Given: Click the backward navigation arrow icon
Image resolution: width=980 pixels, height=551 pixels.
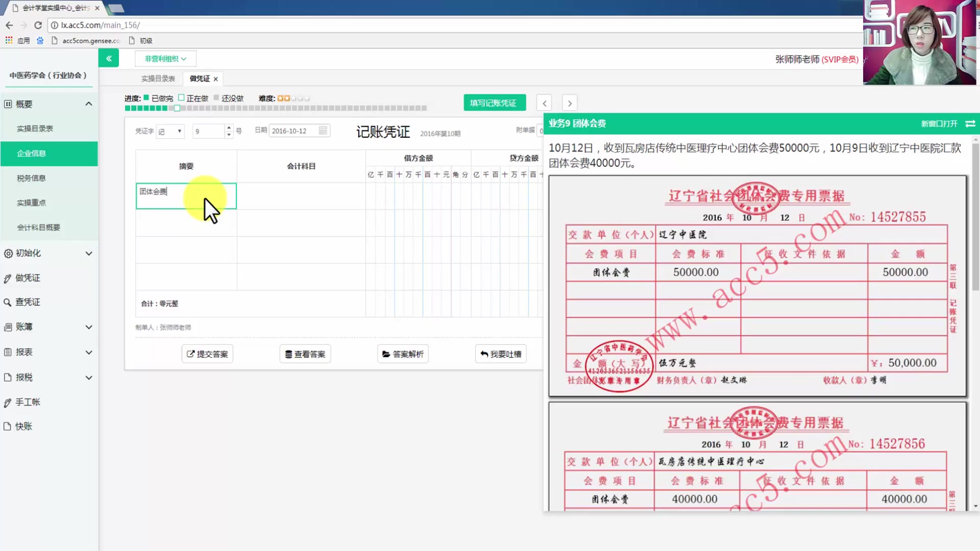Looking at the screenshot, I should click(x=544, y=103).
